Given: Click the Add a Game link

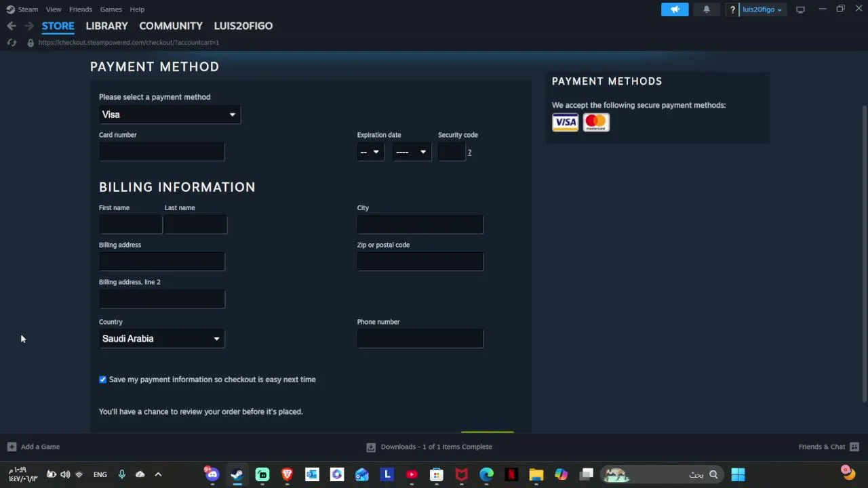Looking at the screenshot, I should pyautogui.click(x=40, y=447).
